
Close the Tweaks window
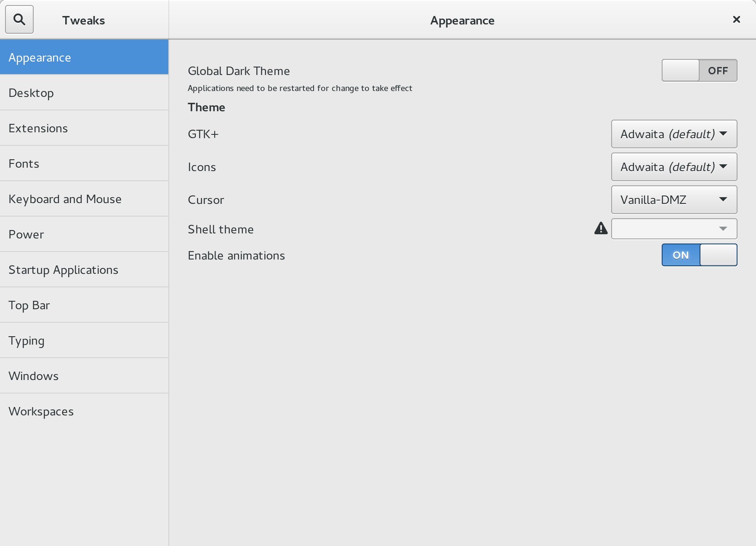[x=736, y=19]
